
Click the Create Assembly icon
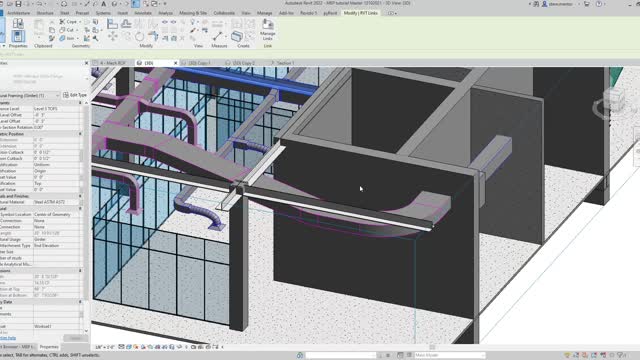(237, 36)
